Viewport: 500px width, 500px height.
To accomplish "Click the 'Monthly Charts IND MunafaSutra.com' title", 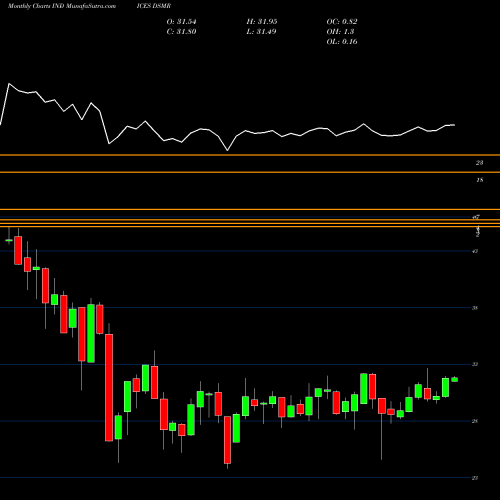I will click(x=62, y=6).
